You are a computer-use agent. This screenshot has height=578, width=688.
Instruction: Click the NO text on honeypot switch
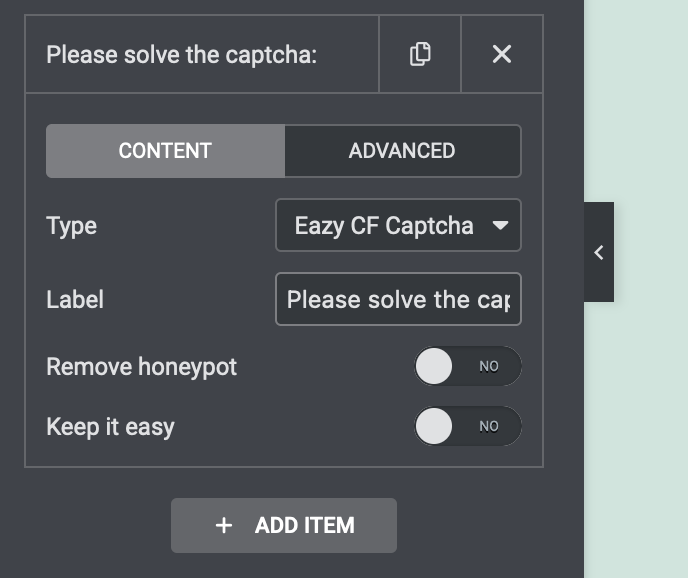(x=489, y=367)
